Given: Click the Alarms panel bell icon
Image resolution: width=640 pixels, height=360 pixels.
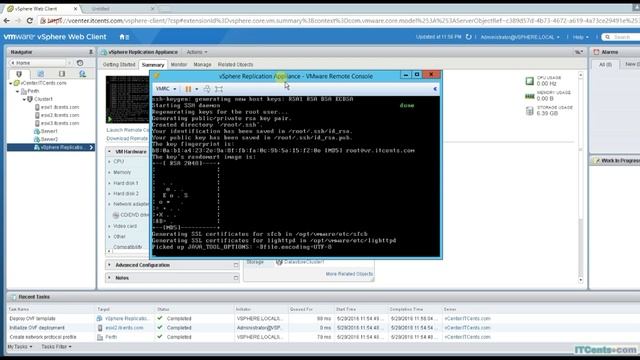Looking at the screenshot, I should [x=596, y=52].
